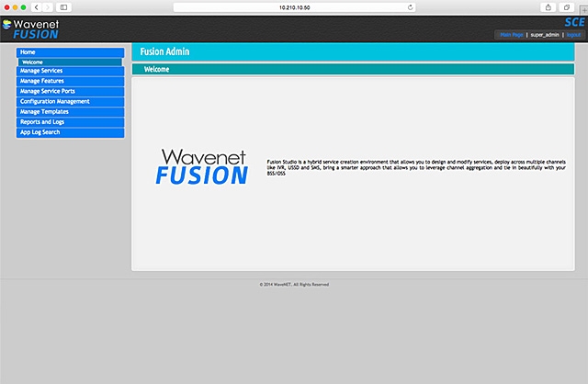Select Manage Templates in sidebar
This screenshot has width=588, height=384.
pos(70,111)
